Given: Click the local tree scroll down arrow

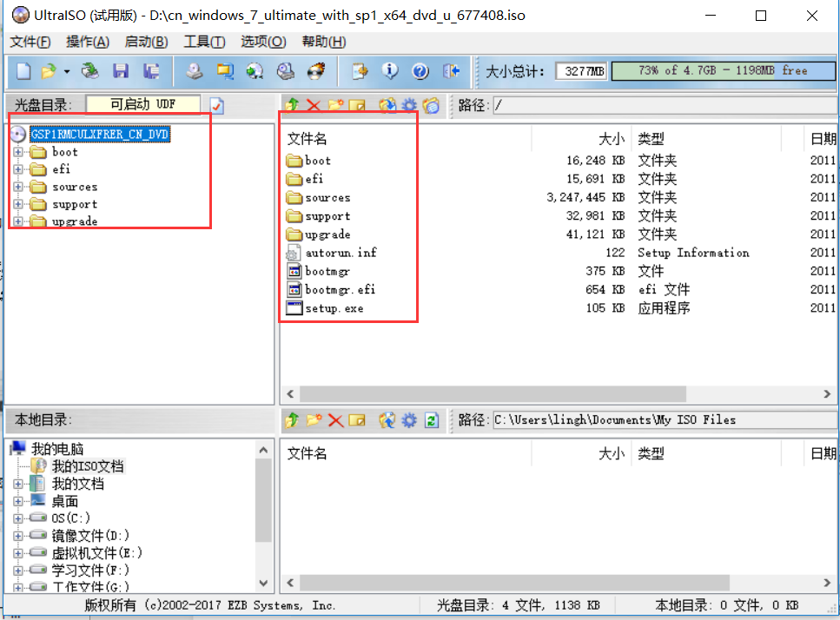Looking at the screenshot, I should pyautogui.click(x=263, y=583).
